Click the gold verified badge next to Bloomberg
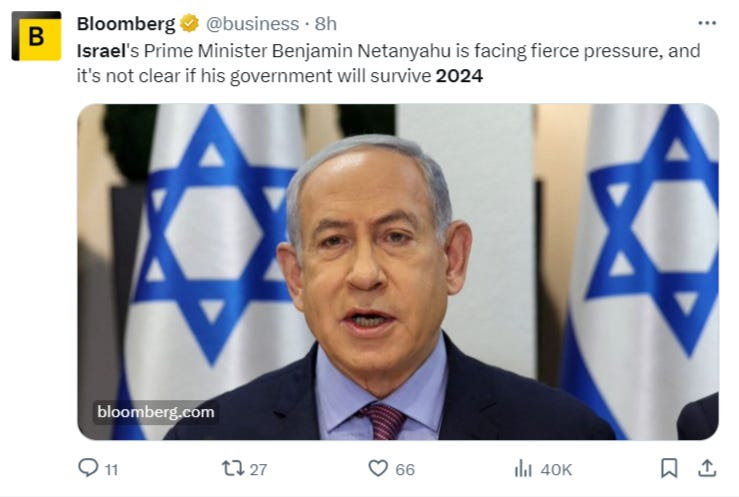Viewport: 739px width, 497px height. point(189,23)
